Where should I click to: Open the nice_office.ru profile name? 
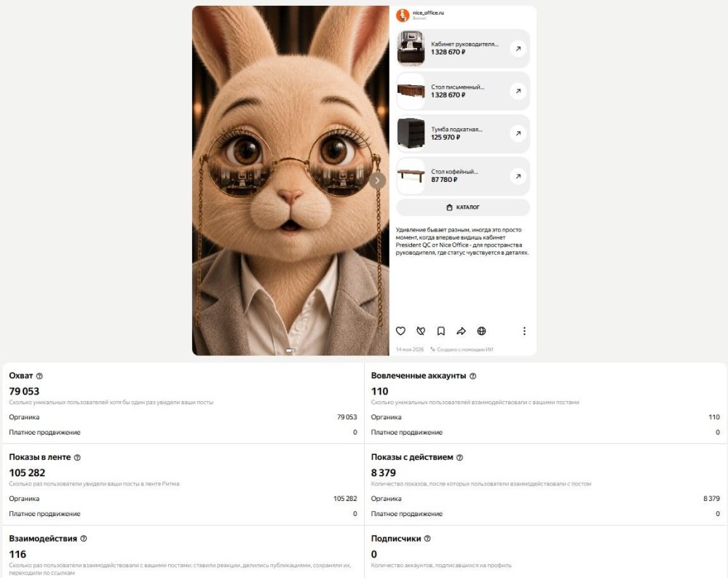tap(428, 13)
